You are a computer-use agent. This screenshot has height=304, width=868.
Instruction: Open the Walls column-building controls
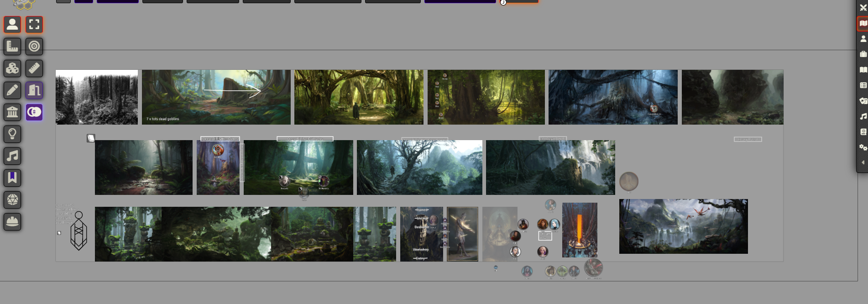(x=12, y=112)
